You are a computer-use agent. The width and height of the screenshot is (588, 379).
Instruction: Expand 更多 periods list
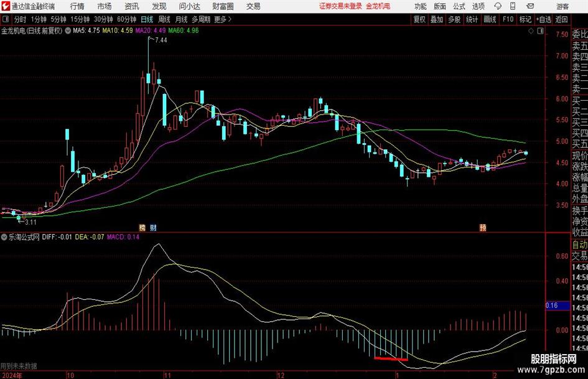(x=223, y=19)
